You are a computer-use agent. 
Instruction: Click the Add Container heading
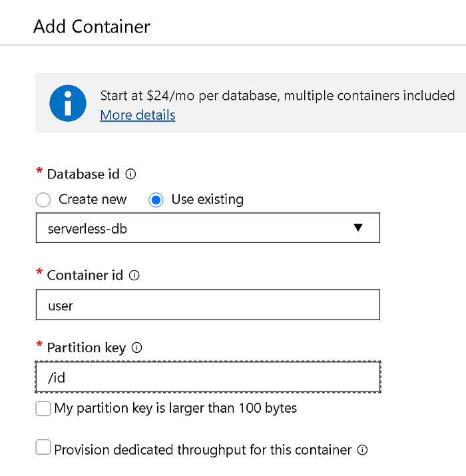pos(92,27)
